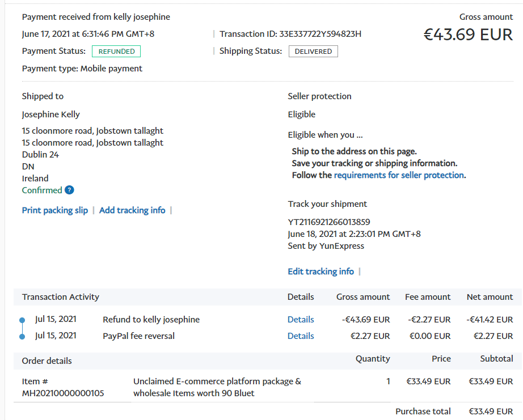Image resolution: width=523 pixels, height=420 pixels.
Task: Click the Edit tracking info link
Action: click(320, 271)
